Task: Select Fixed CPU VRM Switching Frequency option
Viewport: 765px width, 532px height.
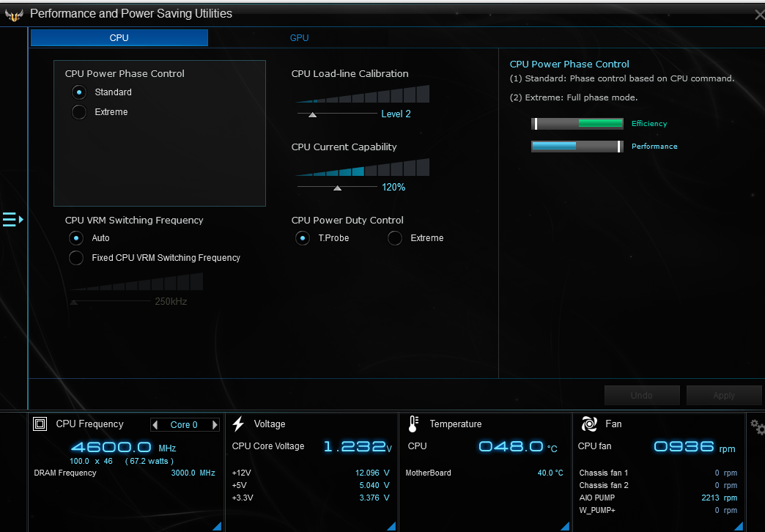Action: (x=76, y=258)
